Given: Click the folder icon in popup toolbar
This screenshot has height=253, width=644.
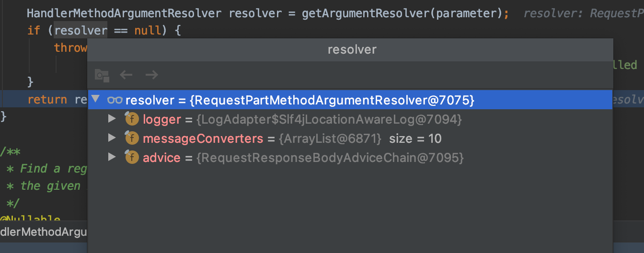Looking at the screenshot, I should click(x=102, y=75).
